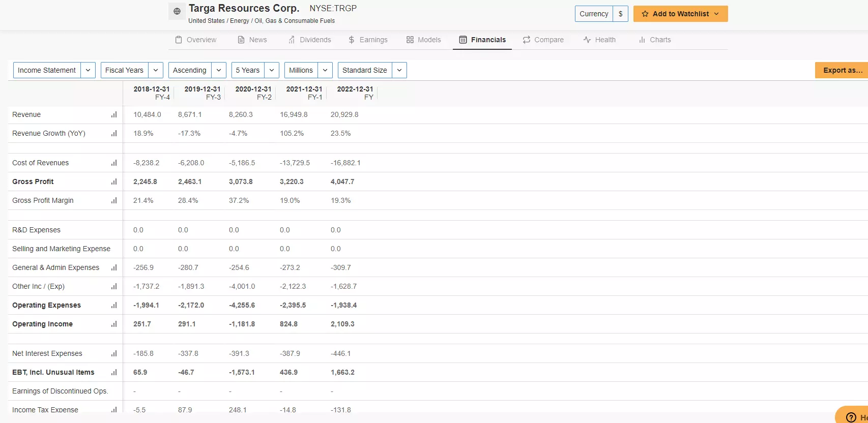
Task: Click the Export as... button
Action: 843,70
